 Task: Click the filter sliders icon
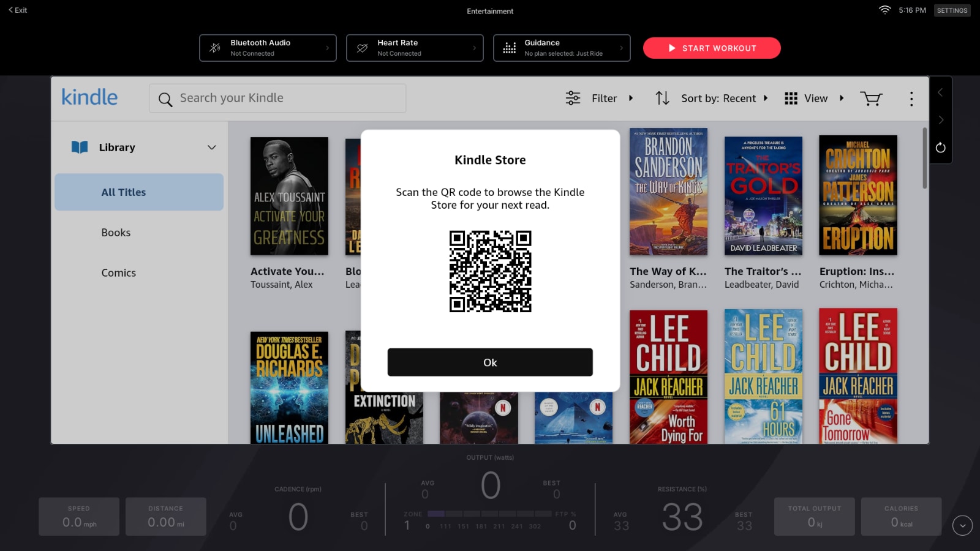pyautogui.click(x=573, y=98)
